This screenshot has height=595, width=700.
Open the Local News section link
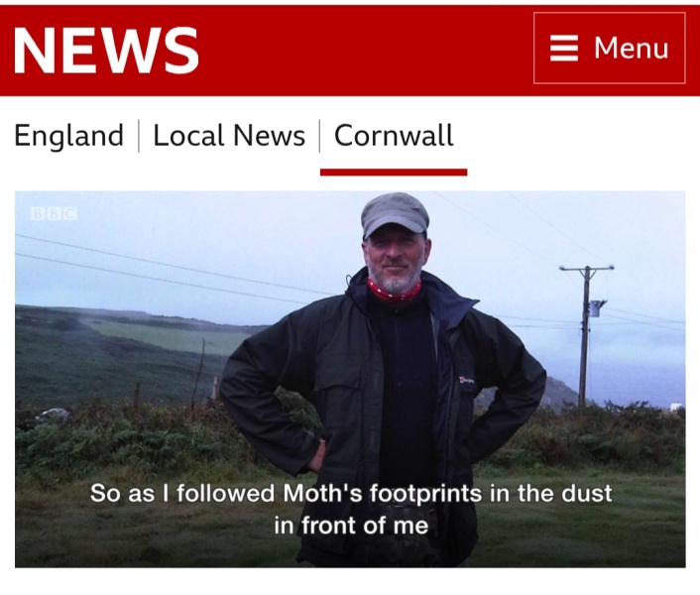tap(229, 135)
